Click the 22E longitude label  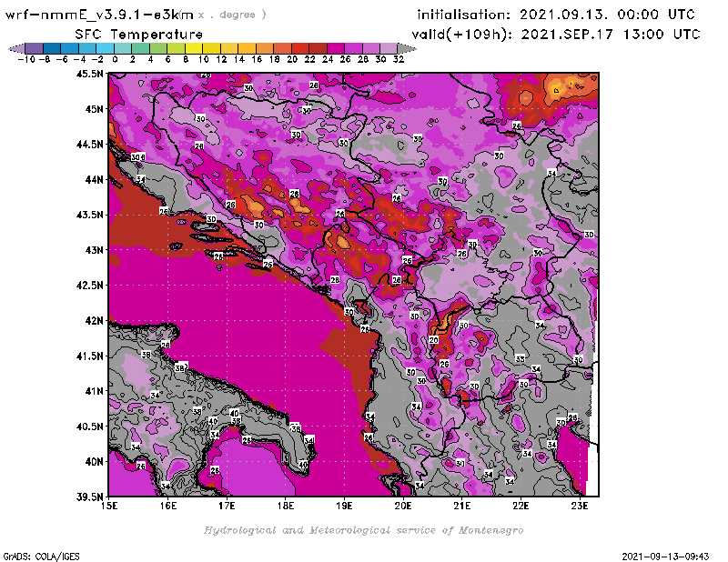(521, 506)
